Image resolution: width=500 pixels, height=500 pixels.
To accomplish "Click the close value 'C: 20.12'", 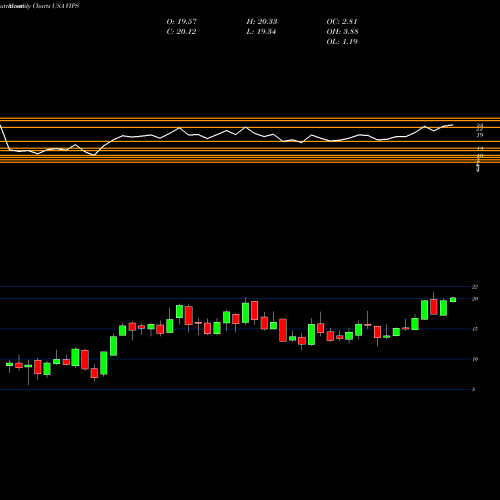I will point(181,32).
